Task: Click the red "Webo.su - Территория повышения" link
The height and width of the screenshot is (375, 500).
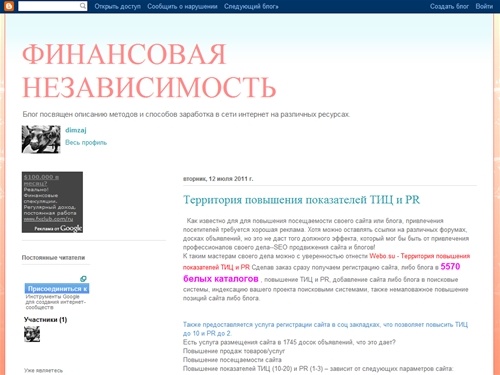Action: [420, 256]
